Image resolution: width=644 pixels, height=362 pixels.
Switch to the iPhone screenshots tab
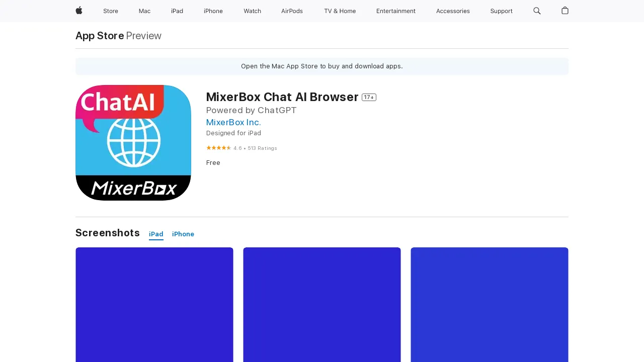tap(183, 234)
